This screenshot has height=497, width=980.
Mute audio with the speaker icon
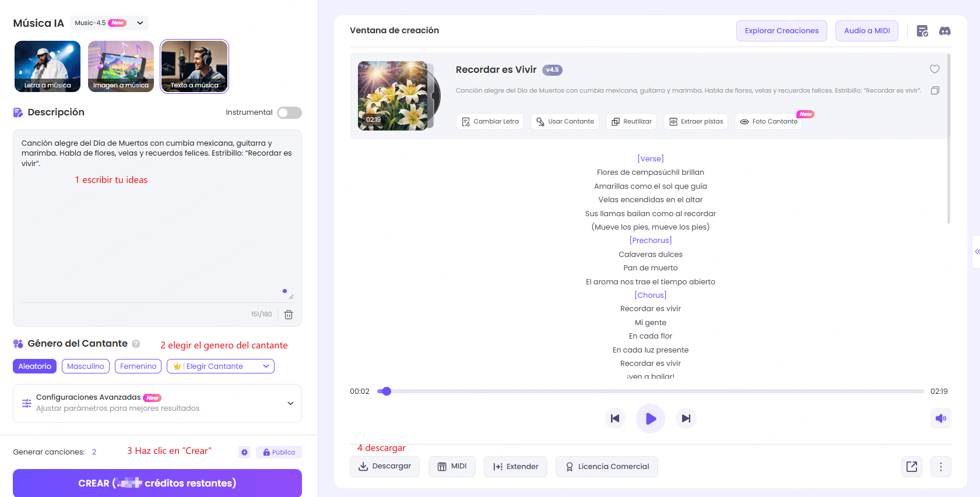tap(940, 418)
